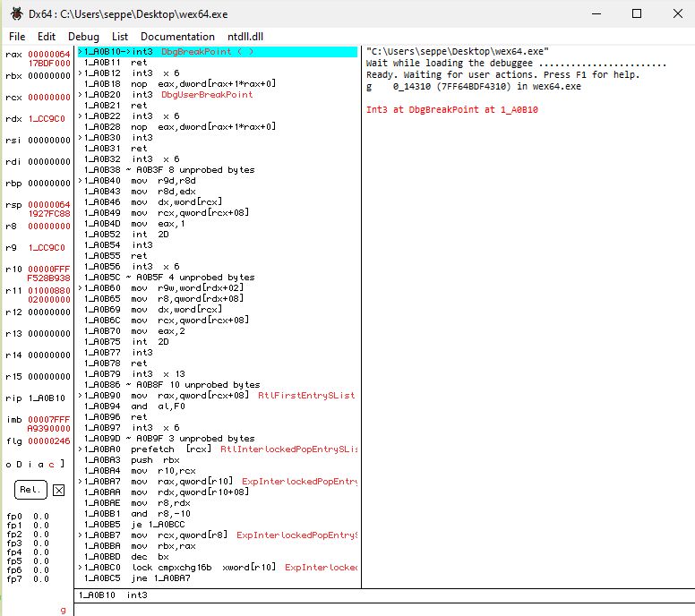The height and width of the screenshot is (616, 695).
Task: Toggle the overflow flag 'o'
Action: (x=8, y=465)
